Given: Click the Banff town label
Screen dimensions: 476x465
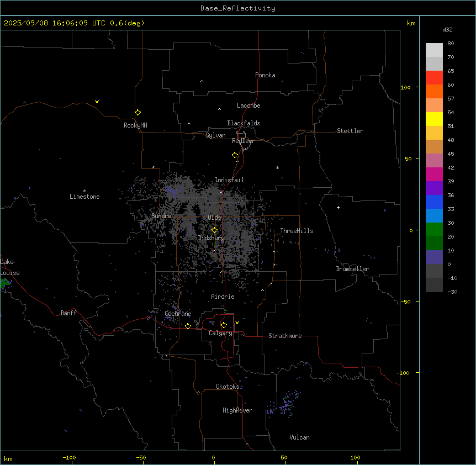Looking at the screenshot, I should (x=68, y=313).
